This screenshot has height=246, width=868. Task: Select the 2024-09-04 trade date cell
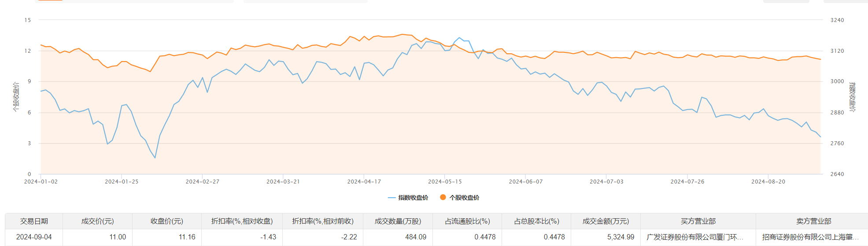[34, 237]
